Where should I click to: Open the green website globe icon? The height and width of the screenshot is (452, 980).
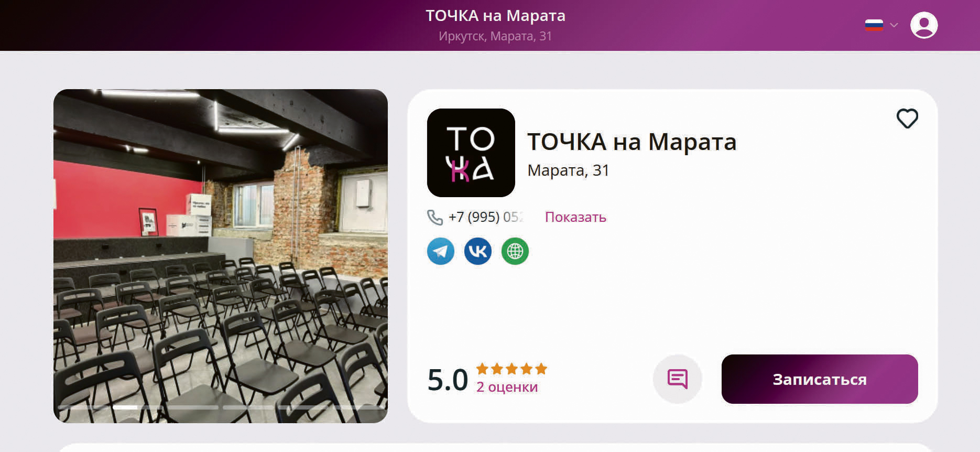515,251
